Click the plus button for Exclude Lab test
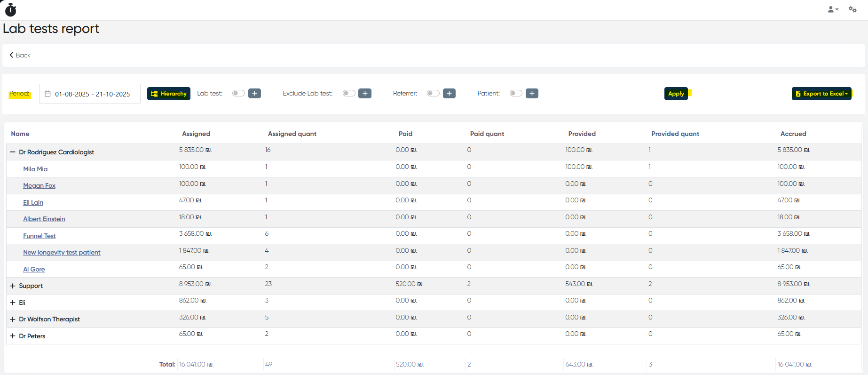The height and width of the screenshot is (375, 868). coord(364,94)
